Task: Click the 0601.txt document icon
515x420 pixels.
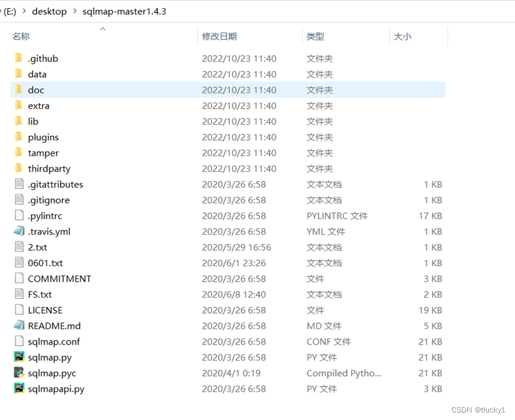Action: 19,263
